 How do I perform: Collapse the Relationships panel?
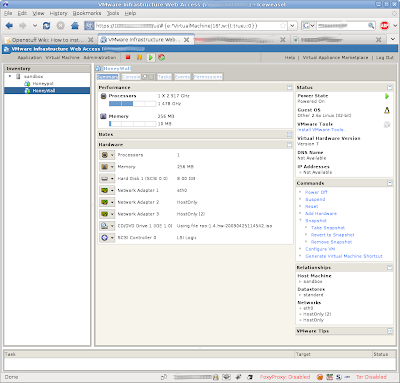[x=390, y=267]
